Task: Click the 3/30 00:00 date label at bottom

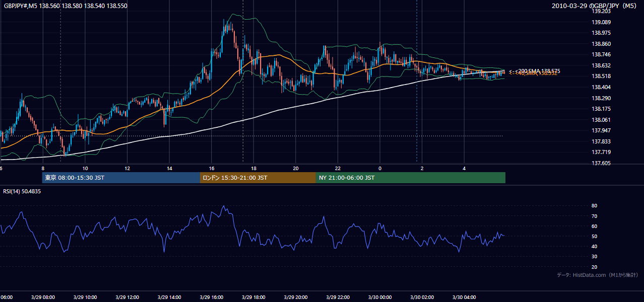Action: (x=379, y=297)
